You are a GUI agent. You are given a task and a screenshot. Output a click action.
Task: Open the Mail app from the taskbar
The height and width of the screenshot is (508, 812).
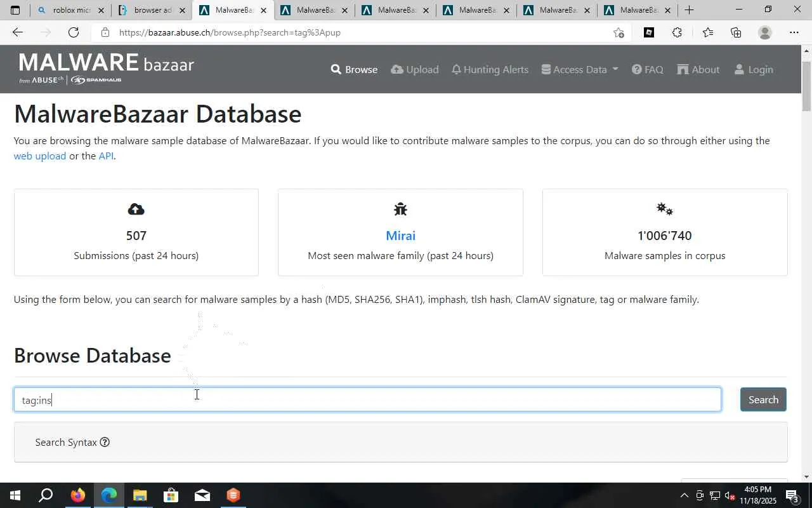[x=202, y=495]
